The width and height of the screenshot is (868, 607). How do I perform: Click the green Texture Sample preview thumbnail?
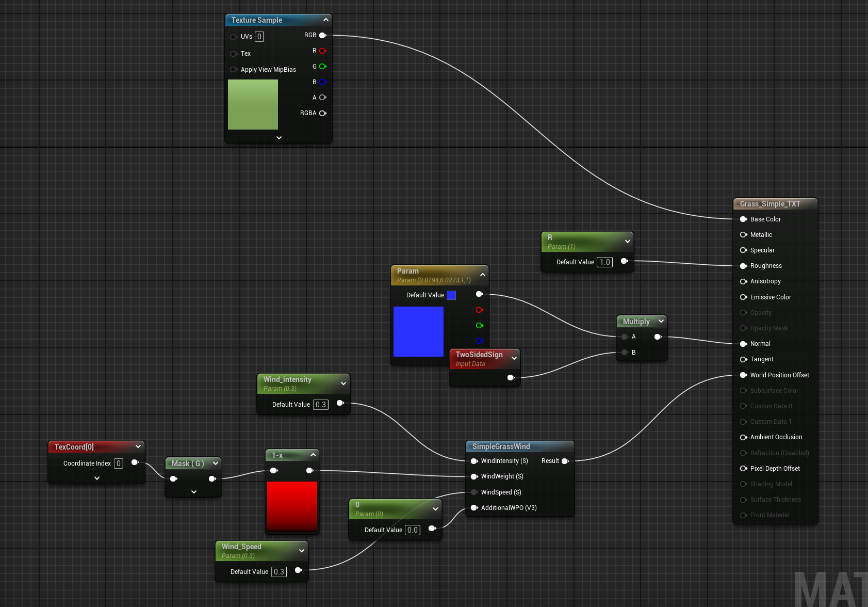253,104
